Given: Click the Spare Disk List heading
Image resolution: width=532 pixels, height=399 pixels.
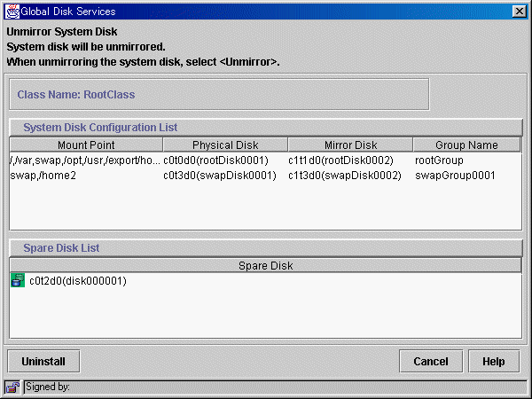Looking at the screenshot, I should pyautogui.click(x=61, y=248).
